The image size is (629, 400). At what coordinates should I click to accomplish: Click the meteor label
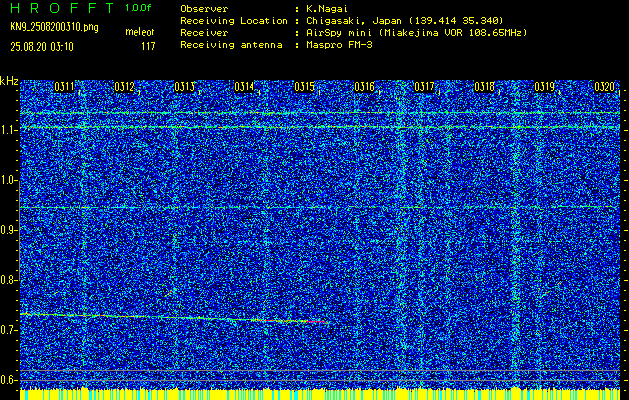(x=140, y=32)
